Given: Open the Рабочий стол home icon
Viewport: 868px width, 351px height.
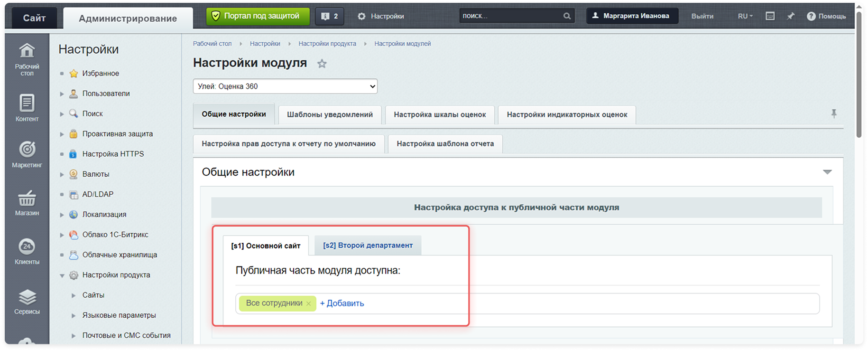Looking at the screenshot, I should coord(27,51).
